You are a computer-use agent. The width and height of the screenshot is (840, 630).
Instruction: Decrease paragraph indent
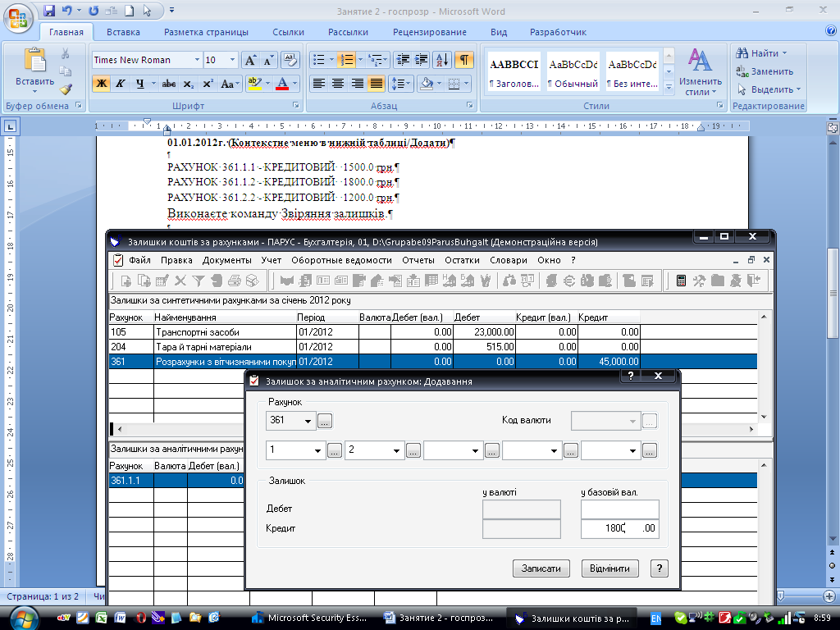coord(402,60)
